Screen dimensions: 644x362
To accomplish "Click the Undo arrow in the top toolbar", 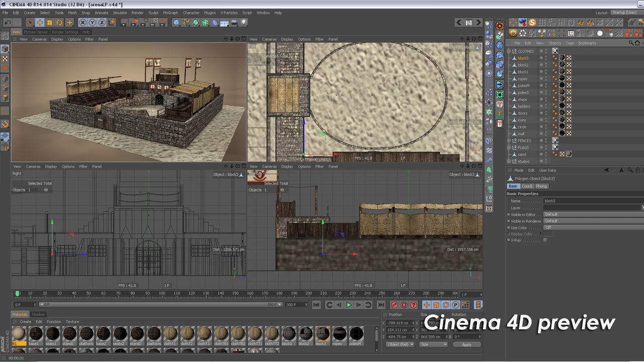I will point(7,23).
